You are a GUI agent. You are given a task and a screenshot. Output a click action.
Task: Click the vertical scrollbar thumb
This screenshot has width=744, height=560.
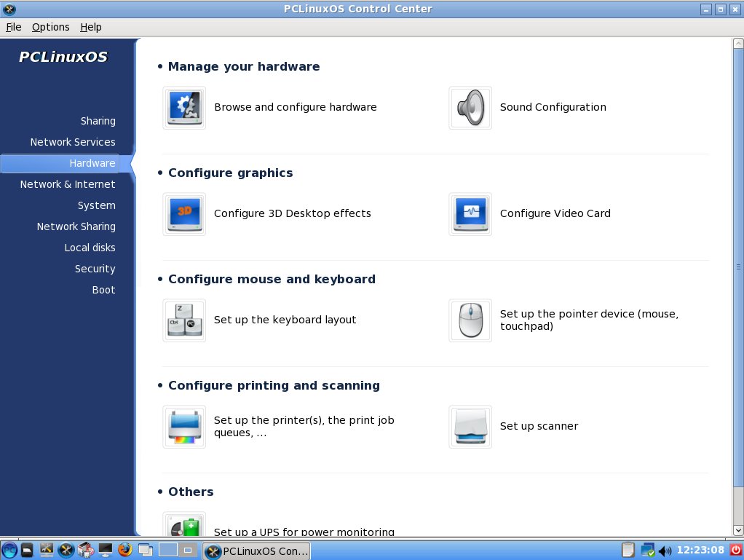click(x=738, y=267)
